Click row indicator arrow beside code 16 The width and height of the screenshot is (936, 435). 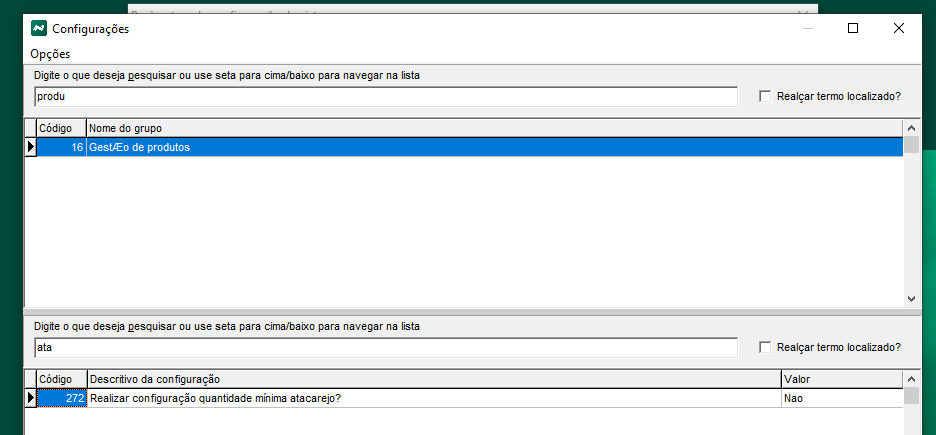pos(30,147)
